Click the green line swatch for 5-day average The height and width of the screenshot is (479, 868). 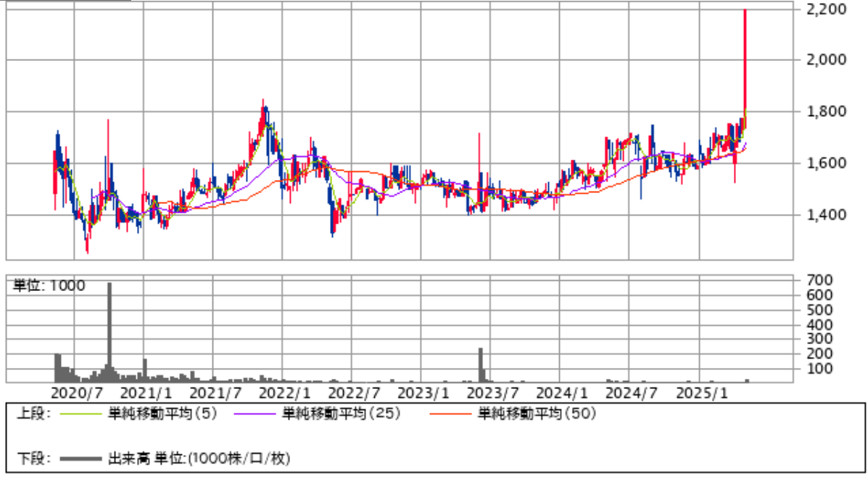tap(80, 414)
